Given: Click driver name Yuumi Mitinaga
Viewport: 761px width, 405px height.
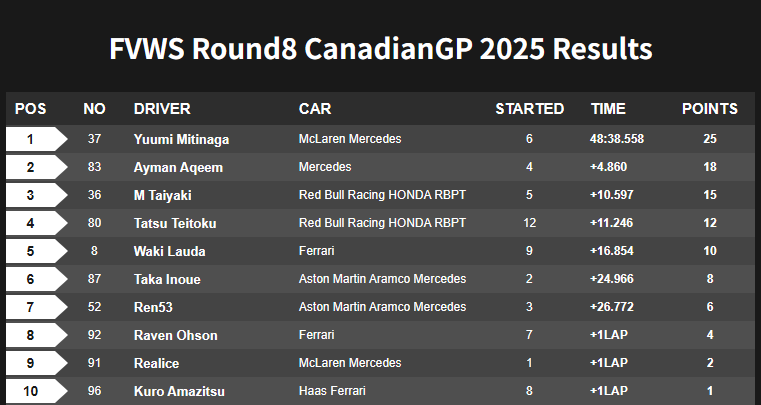Looking at the screenshot, I should click(182, 139).
